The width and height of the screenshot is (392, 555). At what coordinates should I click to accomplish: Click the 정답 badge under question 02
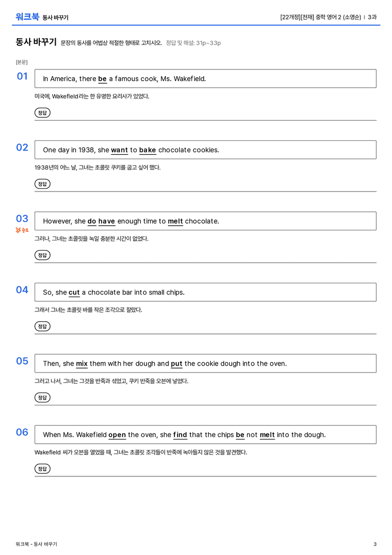(42, 184)
